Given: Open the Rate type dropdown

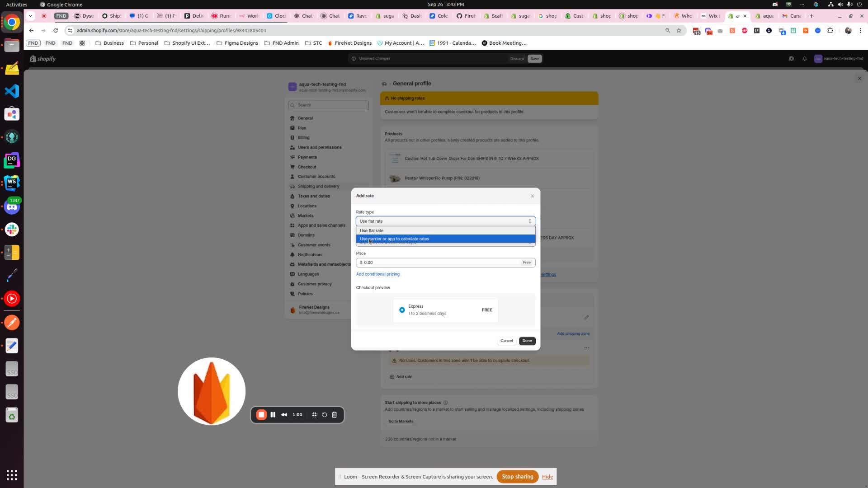Looking at the screenshot, I should (445, 221).
